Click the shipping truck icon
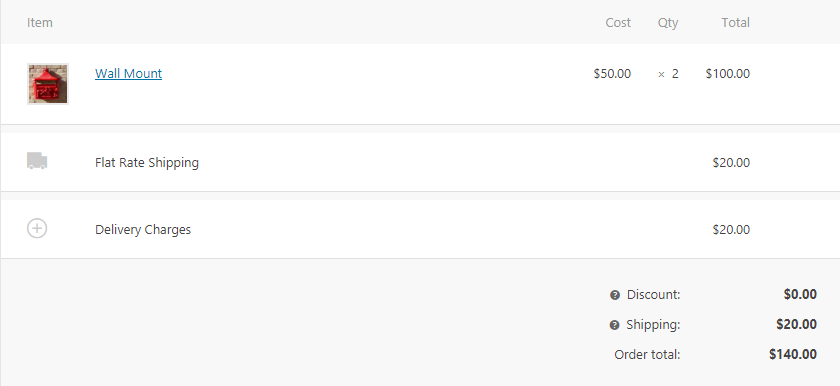 pyautogui.click(x=37, y=161)
